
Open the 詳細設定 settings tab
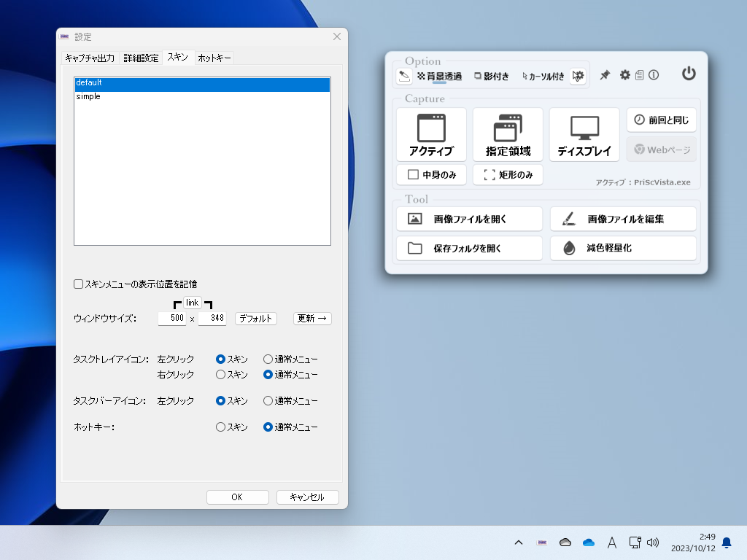point(141,58)
